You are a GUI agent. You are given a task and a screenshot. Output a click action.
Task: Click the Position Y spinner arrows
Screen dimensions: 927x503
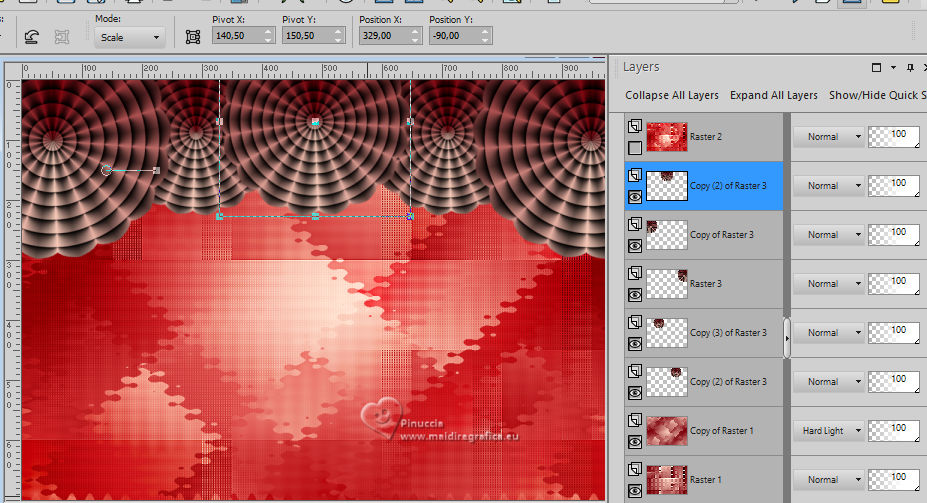tap(485, 35)
